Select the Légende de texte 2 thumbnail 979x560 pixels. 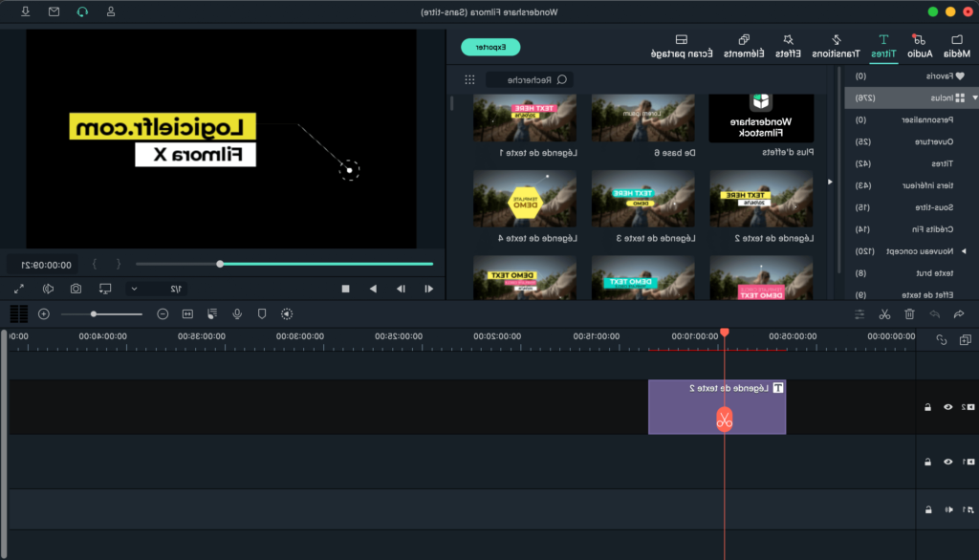[x=761, y=199]
